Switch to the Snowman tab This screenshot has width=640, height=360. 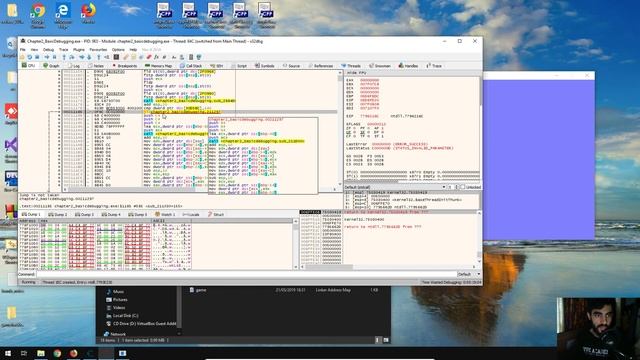[380, 65]
